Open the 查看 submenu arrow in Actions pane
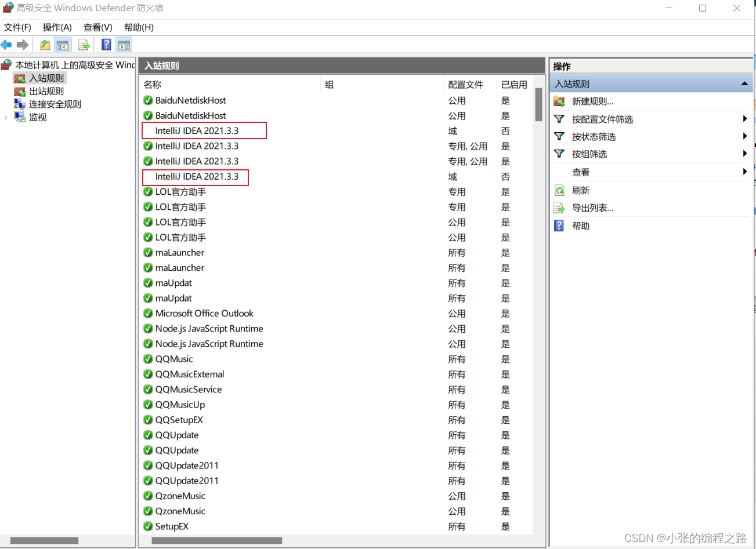 745,172
